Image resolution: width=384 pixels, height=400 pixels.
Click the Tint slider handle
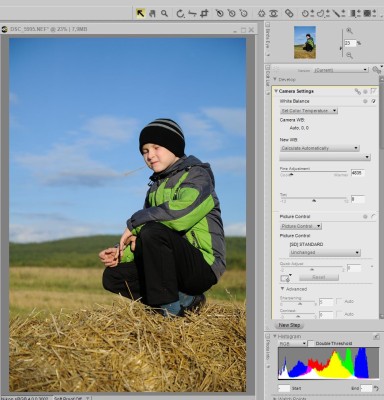[314, 200]
